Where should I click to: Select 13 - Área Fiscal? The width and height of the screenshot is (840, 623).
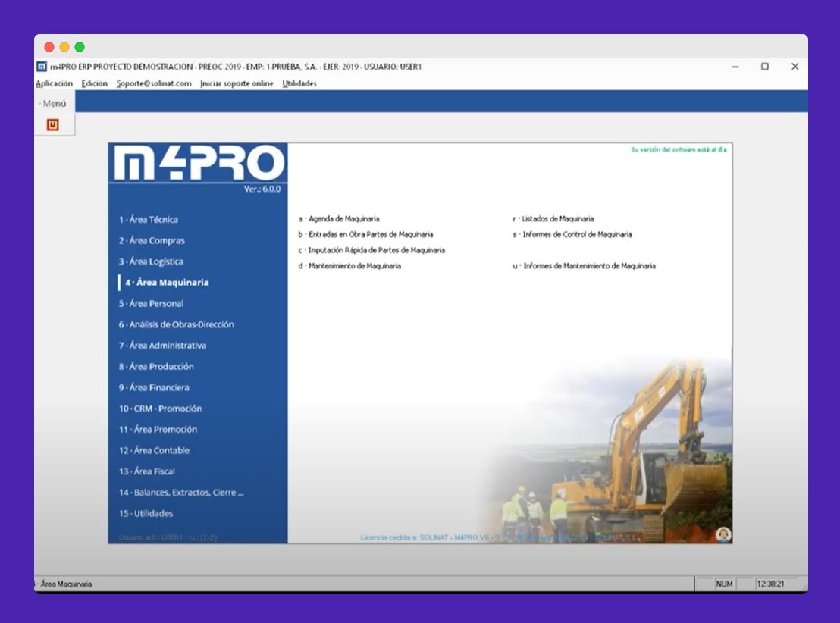tap(147, 471)
